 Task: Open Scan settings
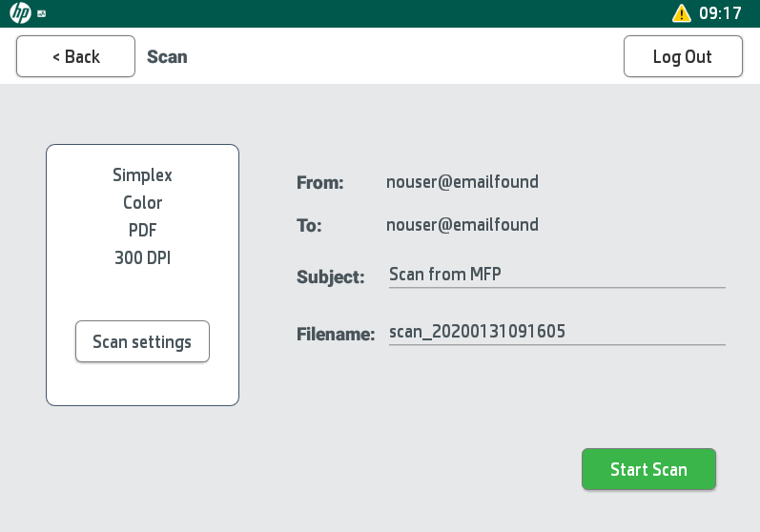pyautogui.click(x=142, y=341)
